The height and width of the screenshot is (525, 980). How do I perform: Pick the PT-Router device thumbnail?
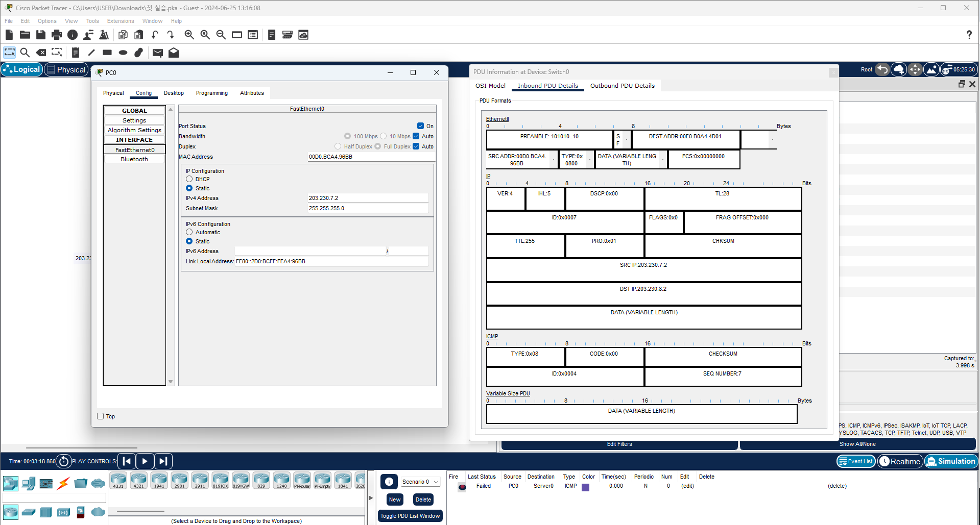[302, 480]
